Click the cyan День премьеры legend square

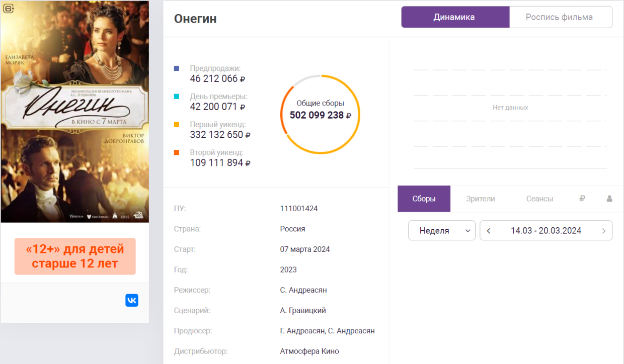pyautogui.click(x=177, y=96)
